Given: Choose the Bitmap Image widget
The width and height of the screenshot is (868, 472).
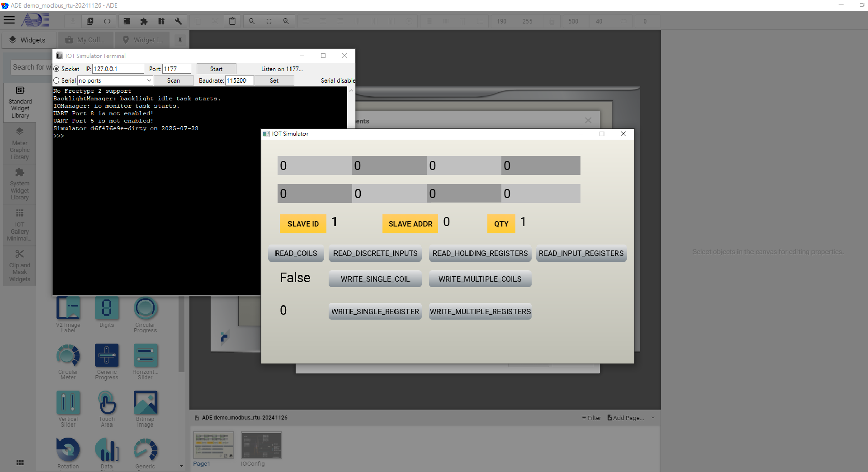Looking at the screenshot, I should point(145,403).
